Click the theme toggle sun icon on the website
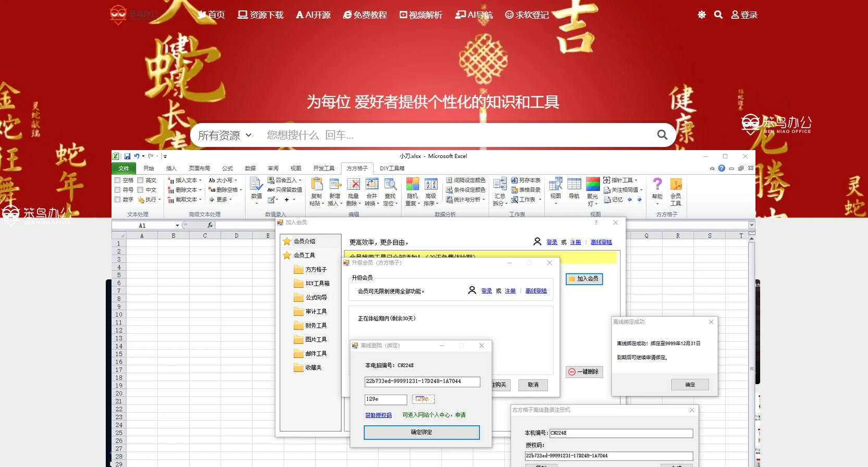 pos(702,15)
